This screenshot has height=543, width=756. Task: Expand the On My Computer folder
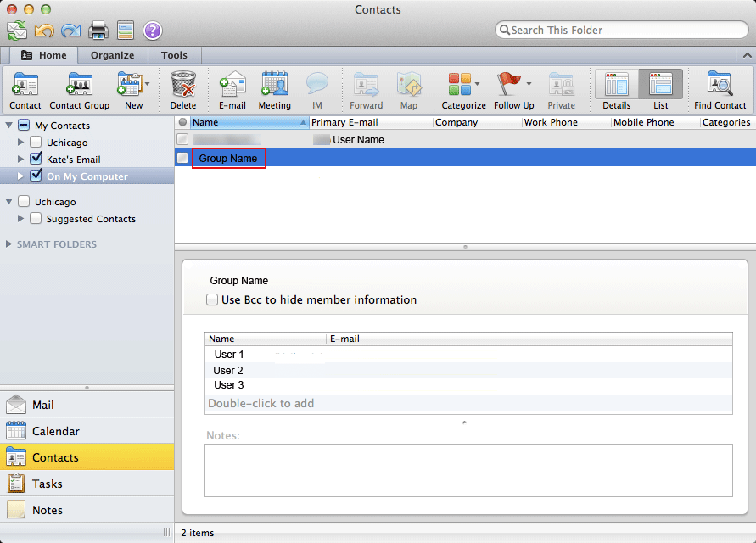point(20,176)
